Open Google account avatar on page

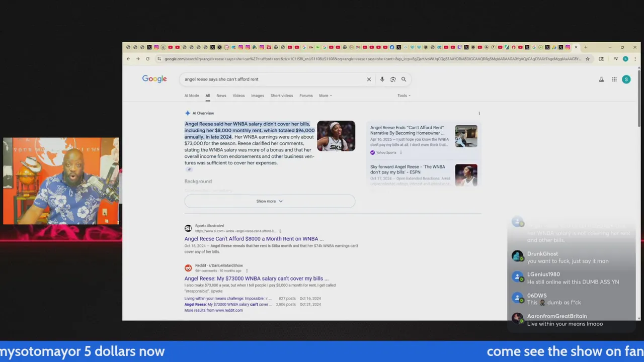click(626, 79)
